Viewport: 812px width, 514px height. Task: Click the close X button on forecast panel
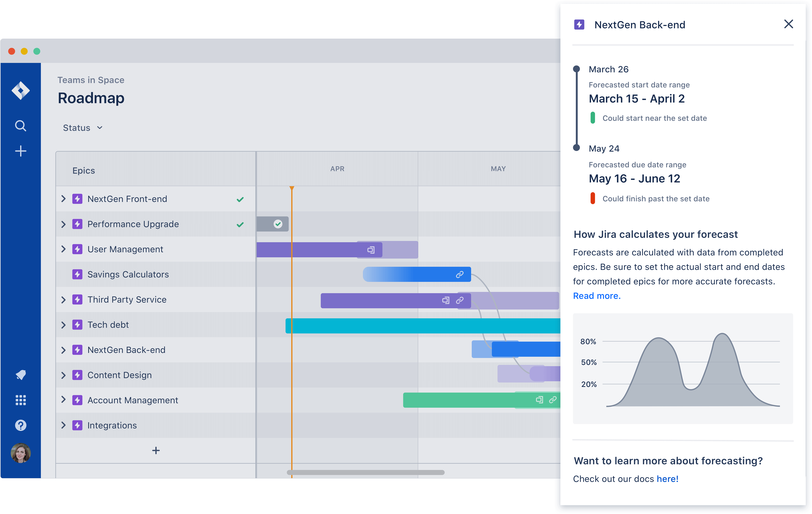coord(789,24)
